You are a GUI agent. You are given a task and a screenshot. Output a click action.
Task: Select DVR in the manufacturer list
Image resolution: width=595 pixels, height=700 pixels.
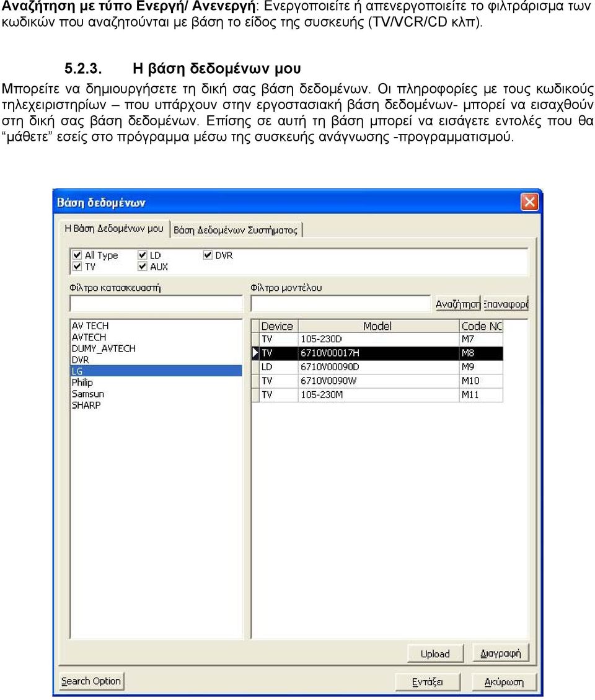point(156,360)
